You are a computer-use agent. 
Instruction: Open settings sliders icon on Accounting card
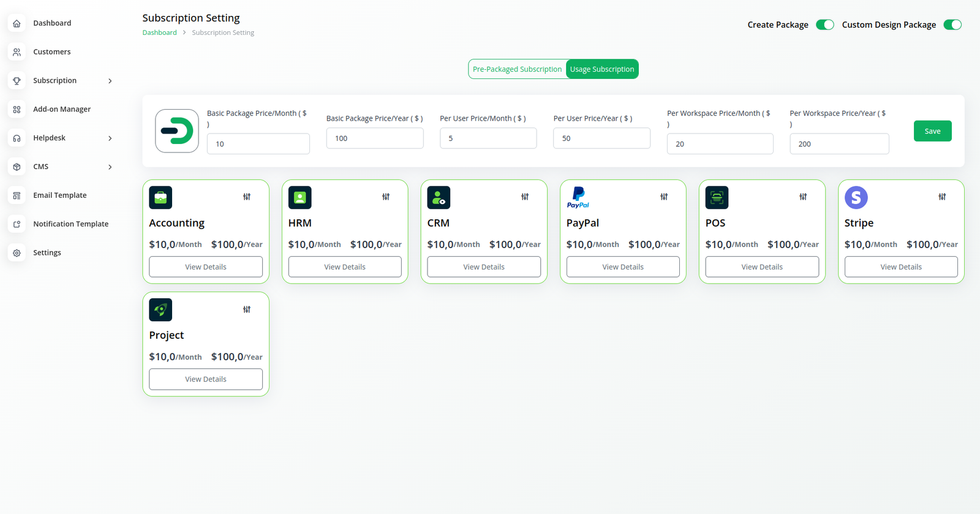click(247, 197)
